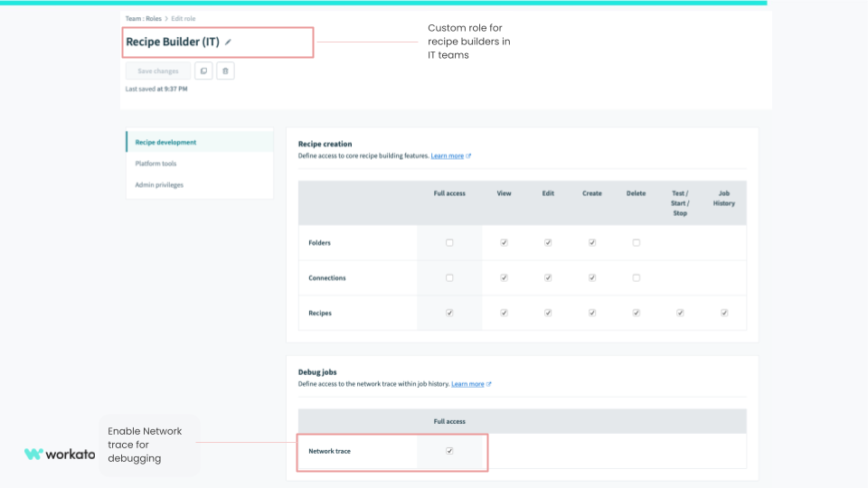Toggle Edit permission for Recipes

coord(548,313)
